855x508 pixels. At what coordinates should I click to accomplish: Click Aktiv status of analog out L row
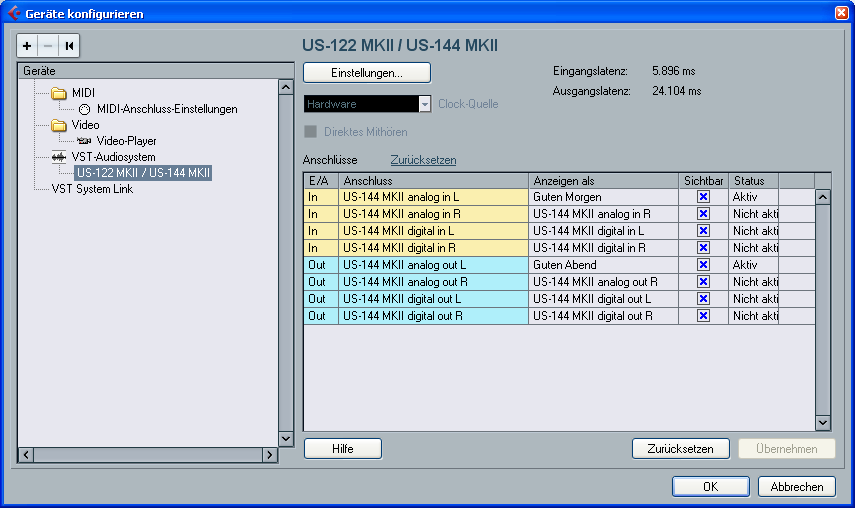(754, 264)
